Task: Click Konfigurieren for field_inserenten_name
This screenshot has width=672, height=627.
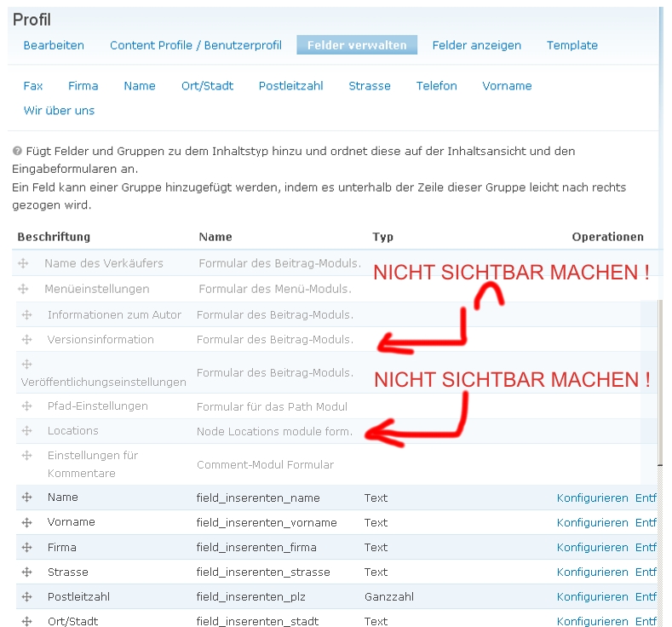Action: (592, 498)
